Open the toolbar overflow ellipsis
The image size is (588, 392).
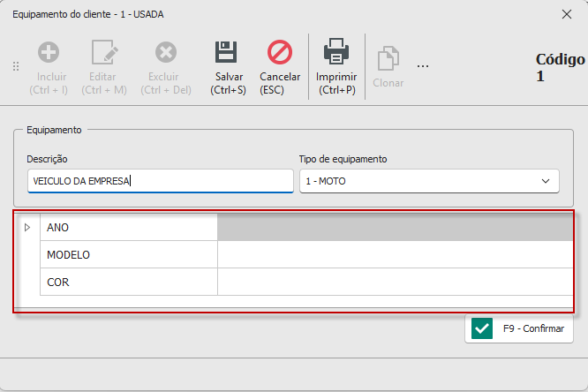(423, 66)
